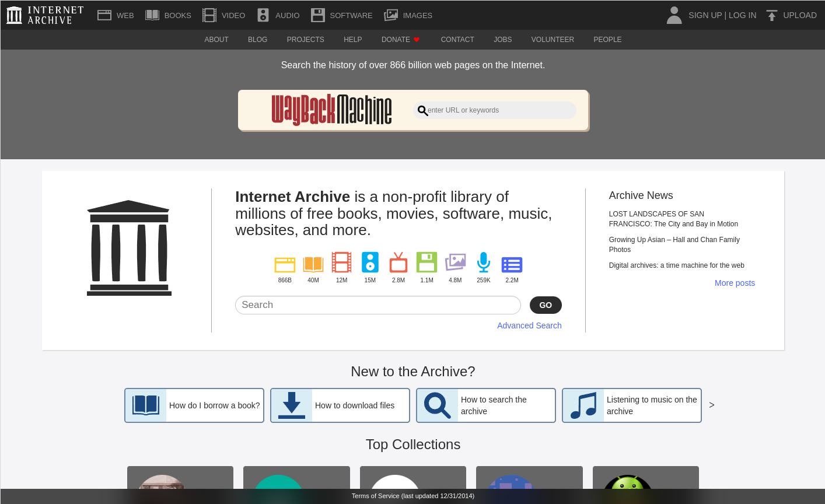
Task: Click the orange TV icon (2.8M)
Action: [x=398, y=263]
